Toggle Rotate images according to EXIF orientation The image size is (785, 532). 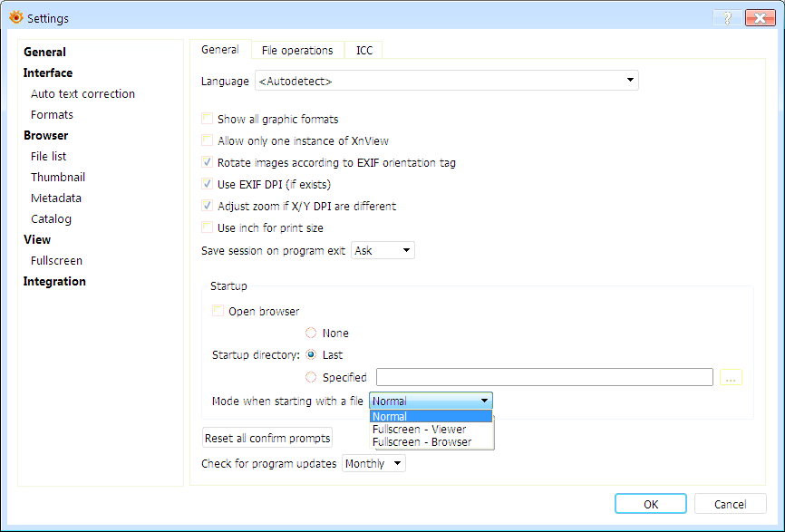(208, 163)
